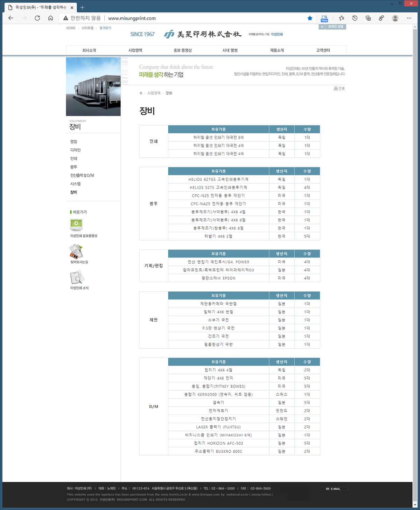Click the user profile avatar icon
The image size is (420, 510).
pos(395,18)
